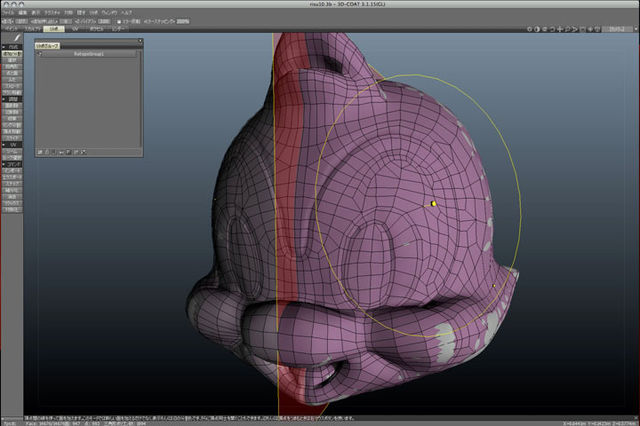Collapse the topmost section header in the left panel
The height and width of the screenshot is (426, 640).
point(14,46)
